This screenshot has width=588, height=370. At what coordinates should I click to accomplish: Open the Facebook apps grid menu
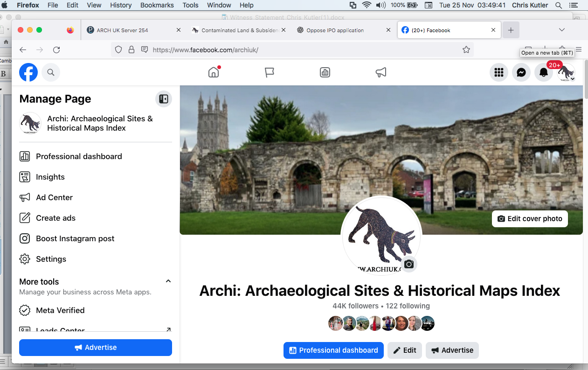tap(499, 72)
